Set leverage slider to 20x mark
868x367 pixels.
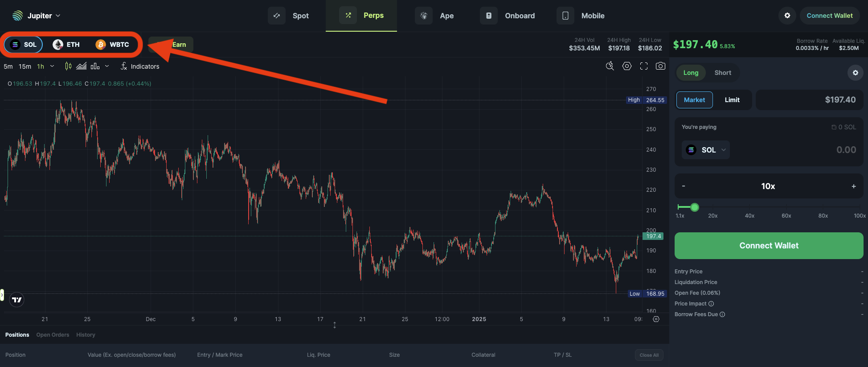pos(713,216)
